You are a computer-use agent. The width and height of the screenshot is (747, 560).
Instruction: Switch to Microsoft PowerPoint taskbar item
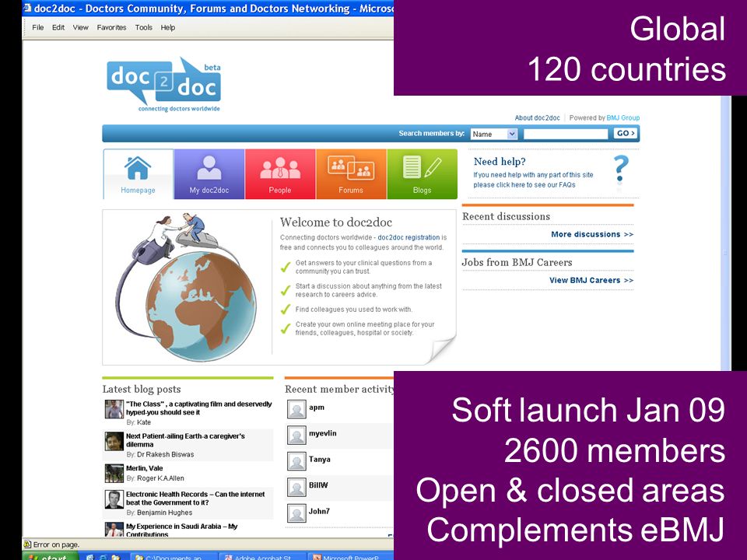click(x=351, y=556)
